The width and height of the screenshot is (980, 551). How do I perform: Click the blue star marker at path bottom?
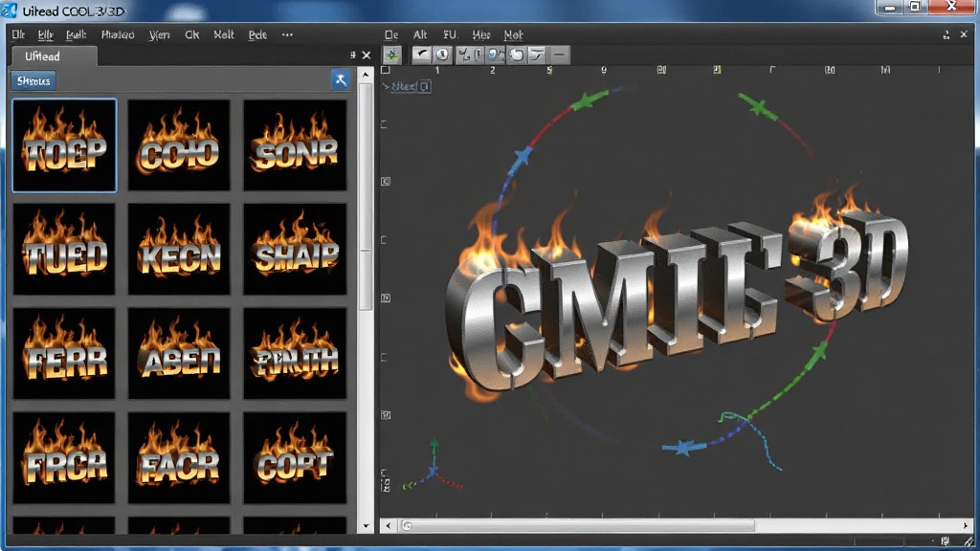(682, 448)
